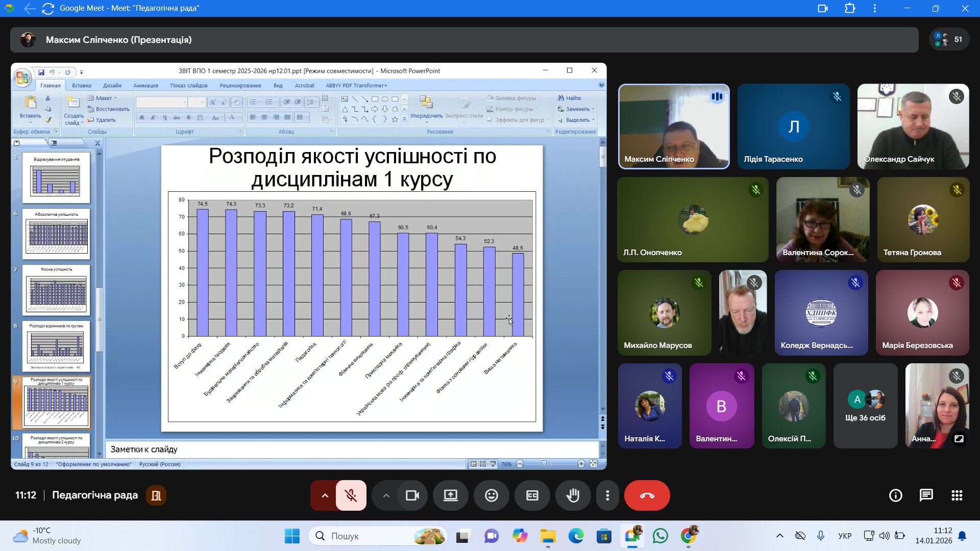Click the red leave call button
This screenshot has width=980, height=551.
[x=647, y=495]
